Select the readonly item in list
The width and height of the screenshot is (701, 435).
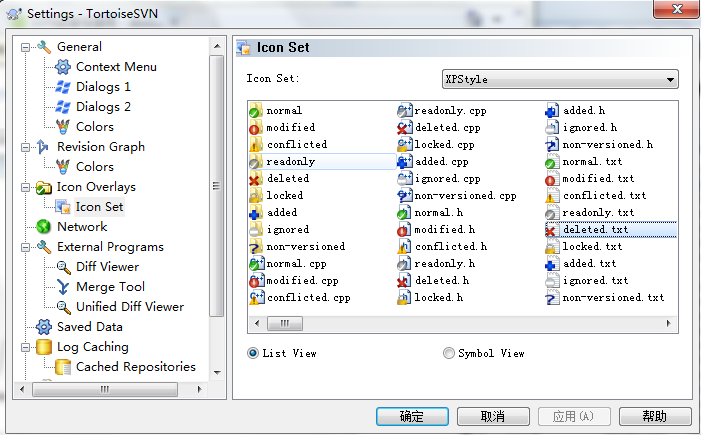click(x=322, y=161)
